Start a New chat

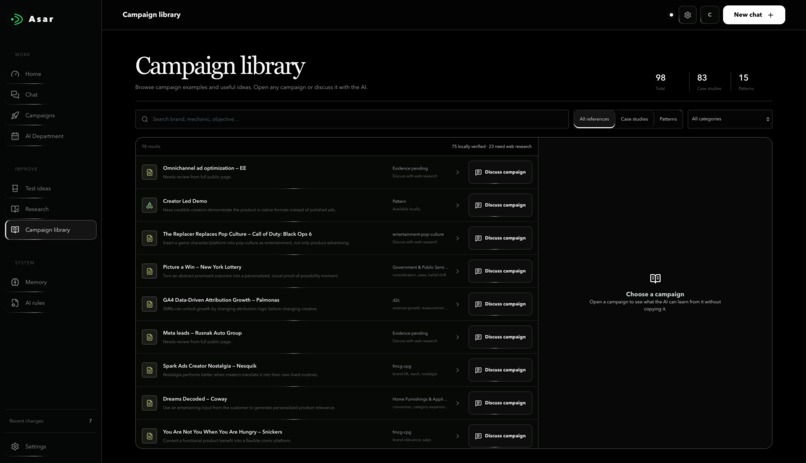pos(754,15)
